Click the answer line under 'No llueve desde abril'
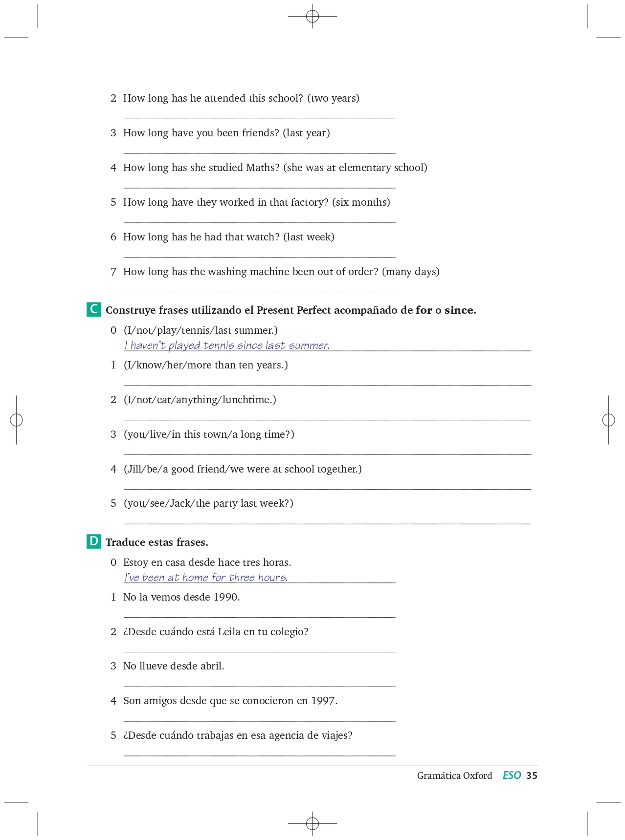 (260, 686)
